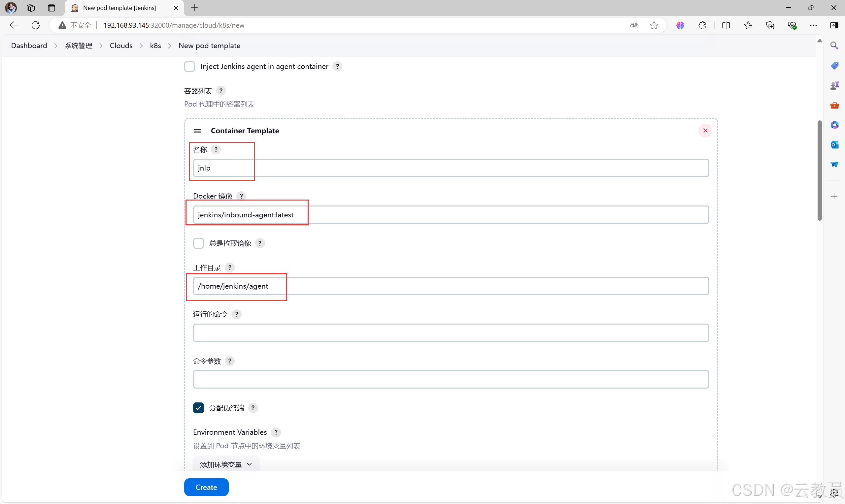Image resolution: width=845 pixels, height=504 pixels.
Task: Open browser essentials heart icon
Action: click(x=792, y=25)
